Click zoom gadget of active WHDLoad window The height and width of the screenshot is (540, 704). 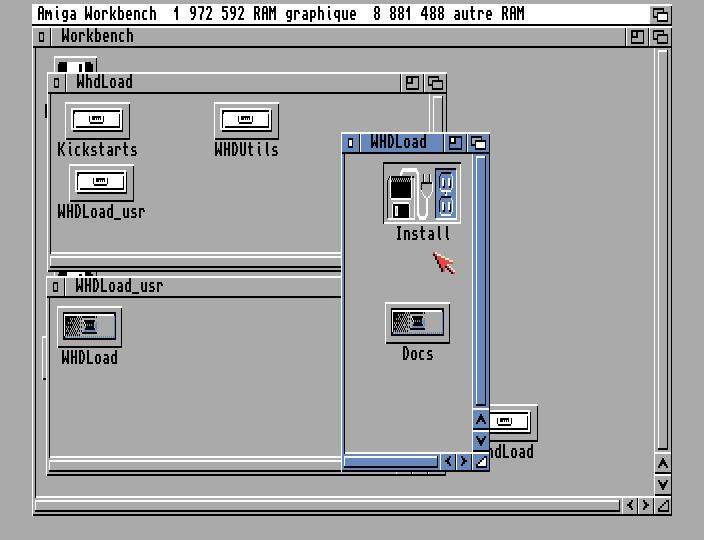click(x=455, y=143)
